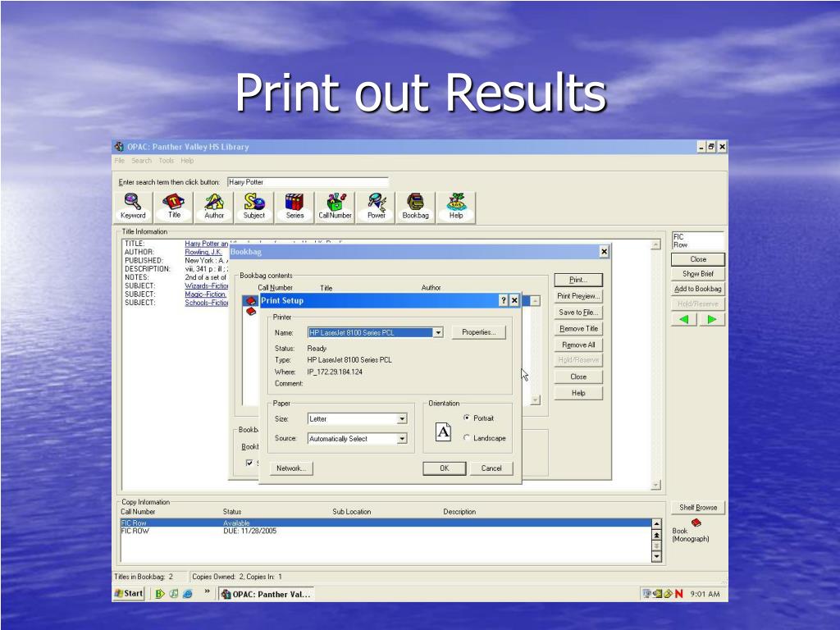
Task: Select the Portrait orientation radio button
Action: tap(467, 418)
